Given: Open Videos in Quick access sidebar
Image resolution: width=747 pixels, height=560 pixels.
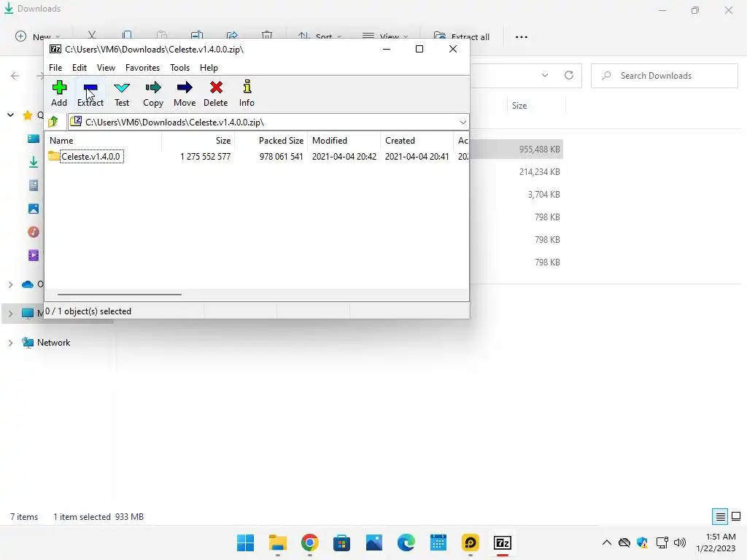Looking at the screenshot, I should point(34,255).
